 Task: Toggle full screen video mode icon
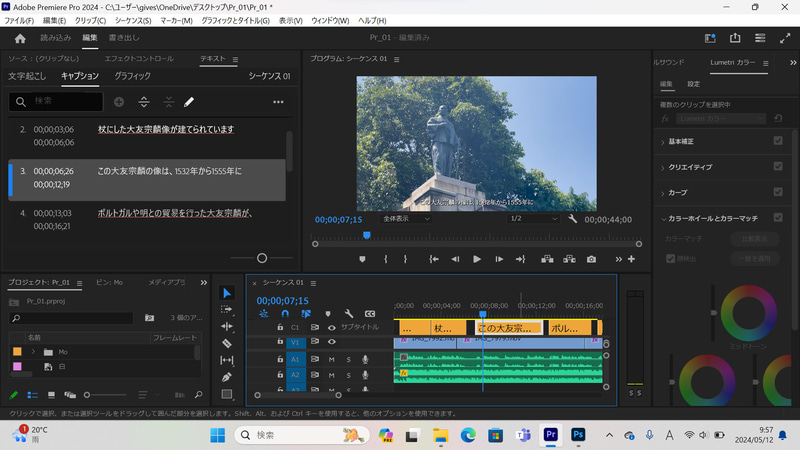[785, 38]
